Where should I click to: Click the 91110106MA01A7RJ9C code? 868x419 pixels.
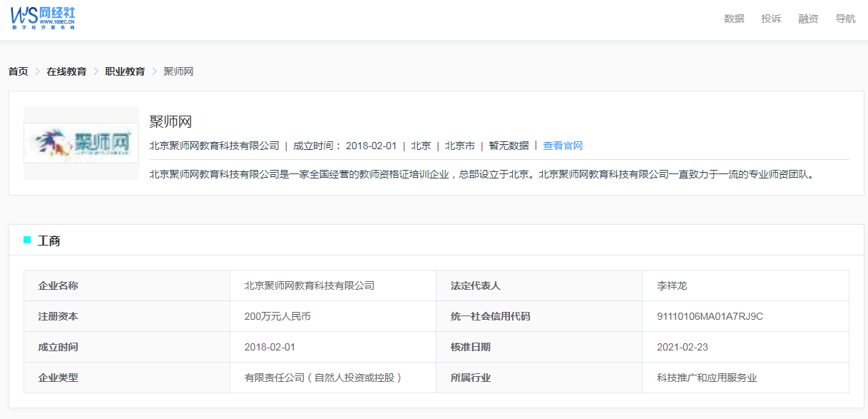pyautogui.click(x=710, y=316)
